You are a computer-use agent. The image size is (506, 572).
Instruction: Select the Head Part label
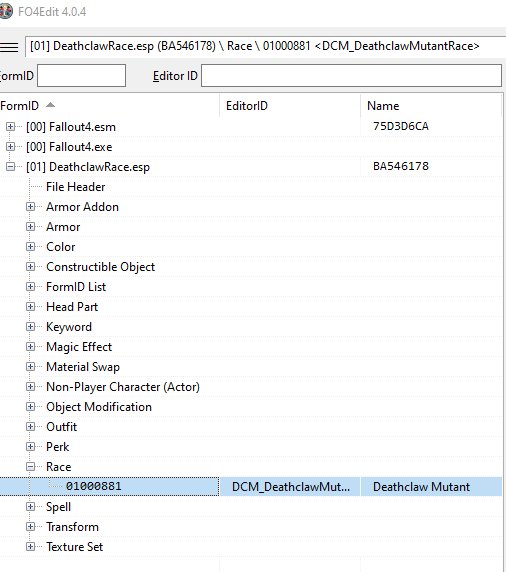pos(72,307)
